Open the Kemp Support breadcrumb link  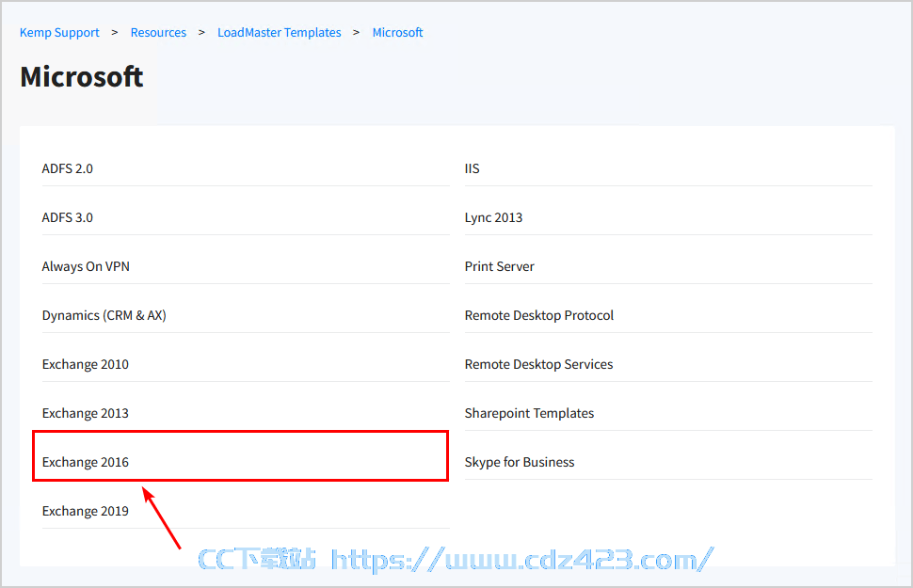[59, 33]
